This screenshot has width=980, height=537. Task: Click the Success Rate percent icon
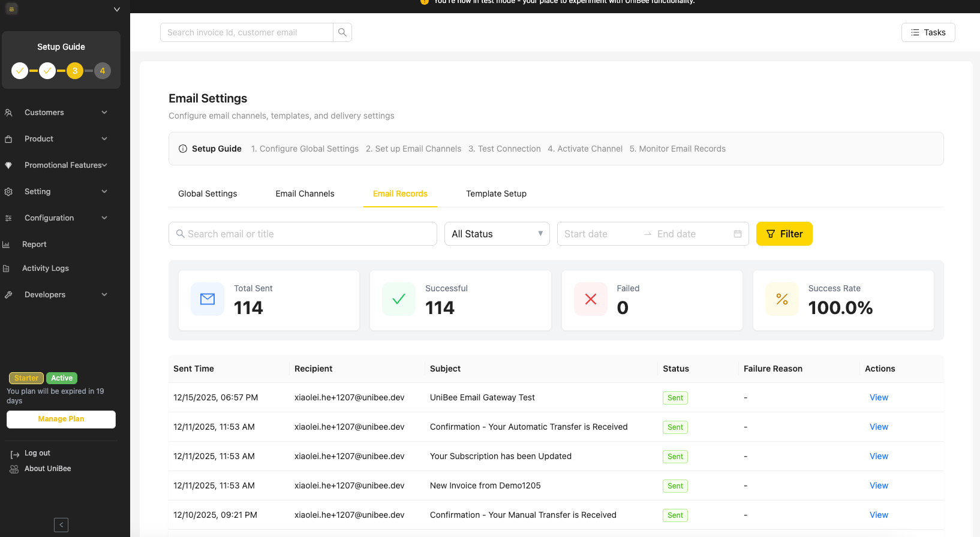tap(782, 299)
